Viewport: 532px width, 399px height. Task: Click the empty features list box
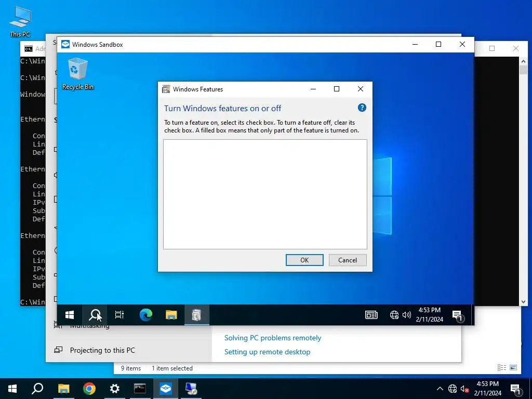pos(265,194)
